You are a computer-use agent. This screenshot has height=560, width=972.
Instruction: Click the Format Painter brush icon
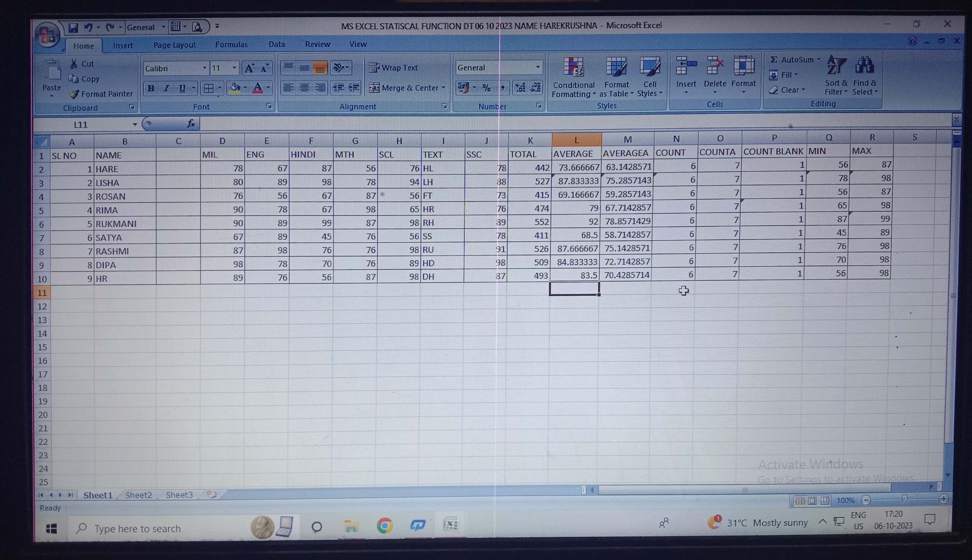coord(75,94)
